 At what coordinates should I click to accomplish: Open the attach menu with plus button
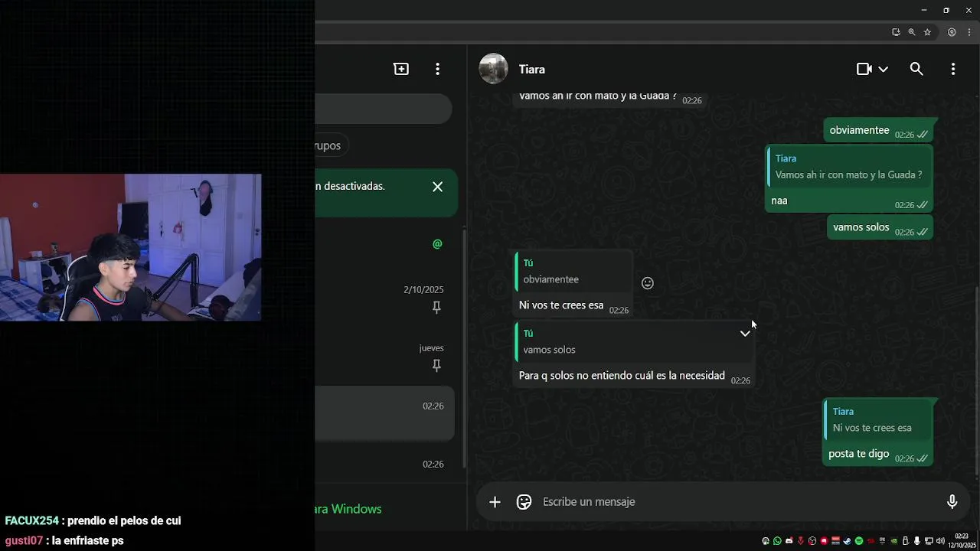click(495, 502)
